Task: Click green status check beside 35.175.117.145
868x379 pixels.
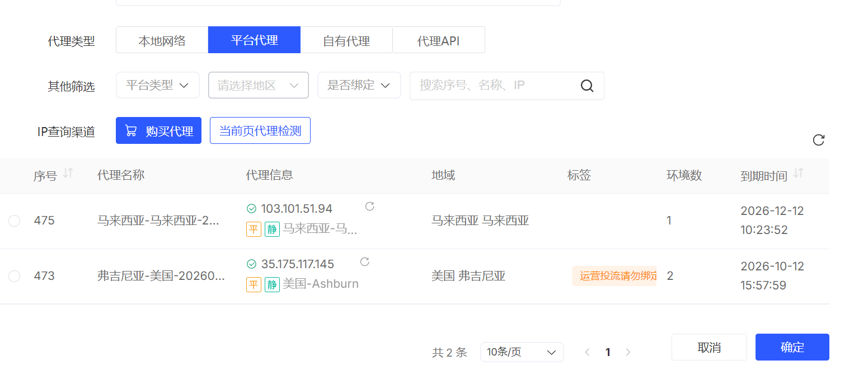Action: (x=251, y=264)
